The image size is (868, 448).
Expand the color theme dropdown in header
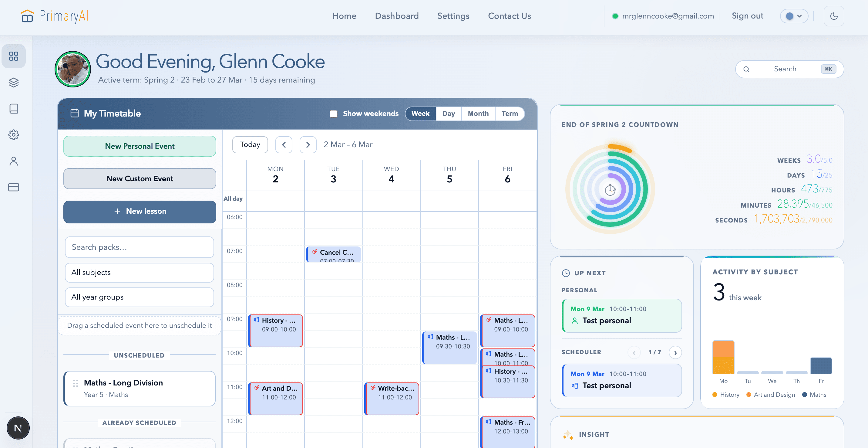pyautogui.click(x=794, y=16)
